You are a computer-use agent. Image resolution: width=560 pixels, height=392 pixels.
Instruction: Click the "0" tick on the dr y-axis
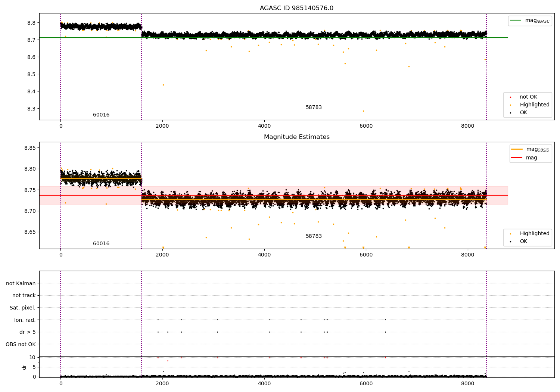(x=34, y=377)
